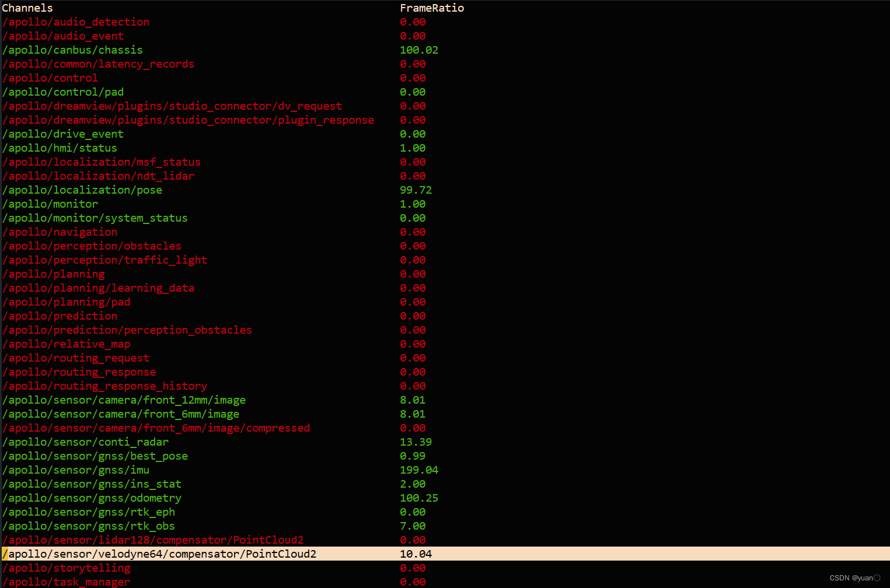
Task: Click frame ratio value 2.00
Action: tap(413, 484)
